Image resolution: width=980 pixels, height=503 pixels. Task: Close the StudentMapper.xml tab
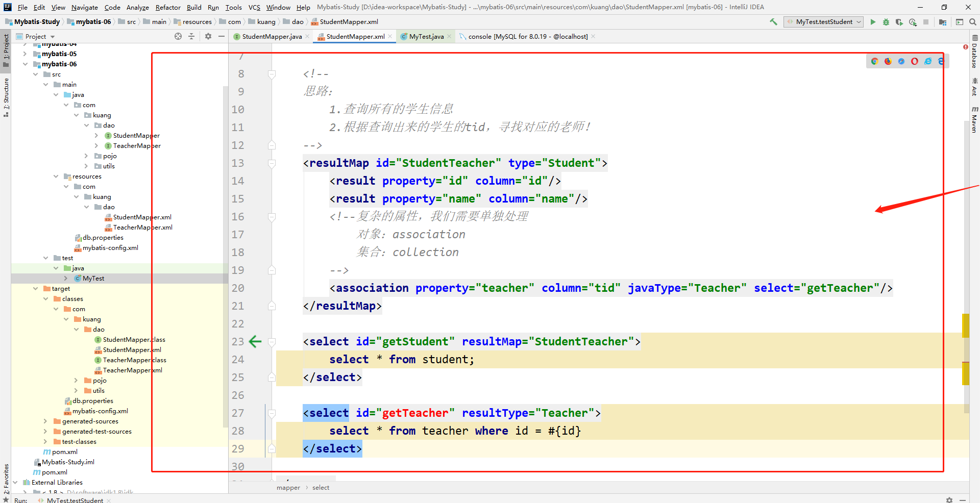click(x=390, y=36)
